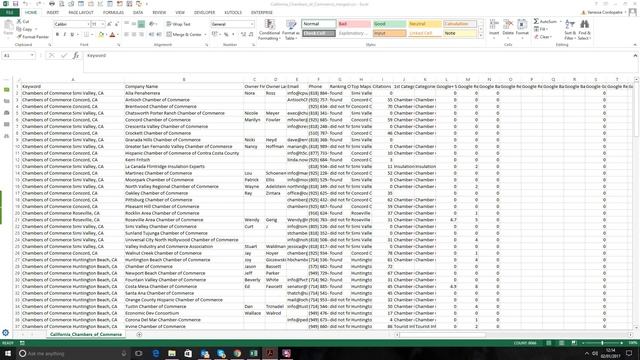The width and height of the screenshot is (640, 360).
Task: Apply Italic formatting
Action: (x=64, y=35)
